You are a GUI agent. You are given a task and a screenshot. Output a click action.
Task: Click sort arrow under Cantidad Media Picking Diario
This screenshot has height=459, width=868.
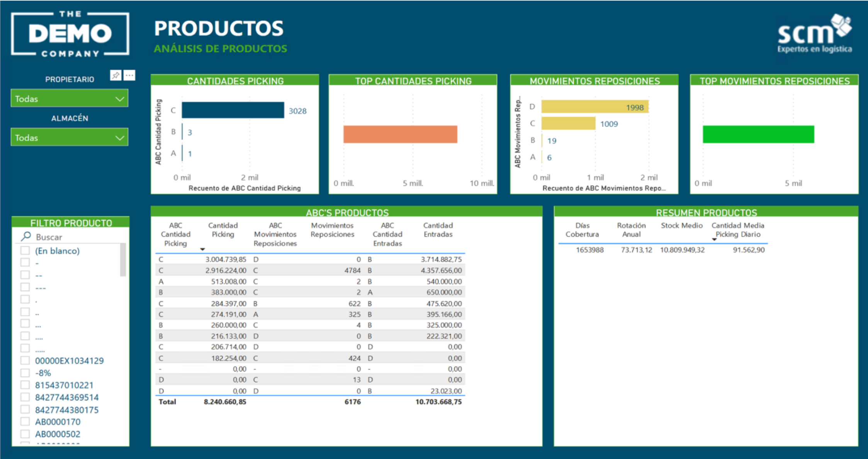pyautogui.click(x=714, y=240)
